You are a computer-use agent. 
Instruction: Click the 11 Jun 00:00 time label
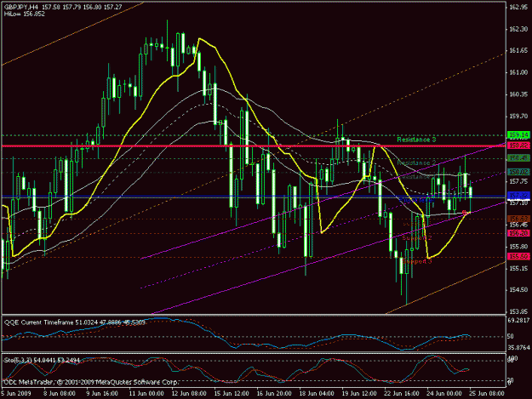[146, 394]
